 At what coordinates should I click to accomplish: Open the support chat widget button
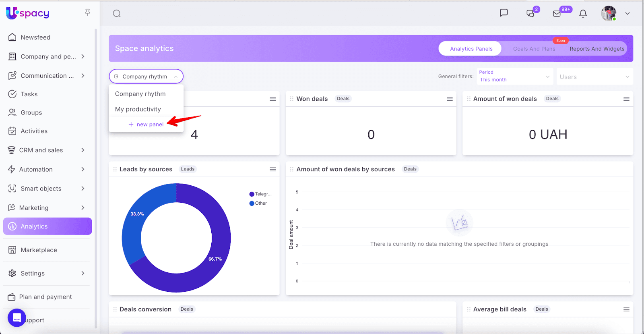click(17, 318)
